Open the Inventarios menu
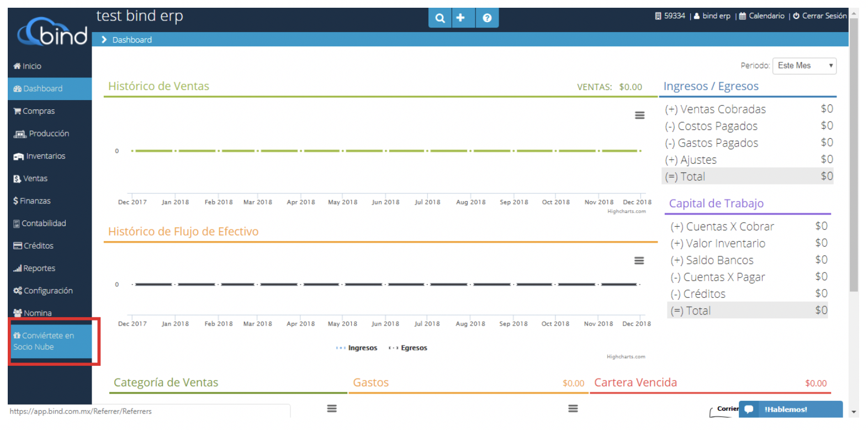The width and height of the screenshot is (868, 430). click(x=50, y=156)
